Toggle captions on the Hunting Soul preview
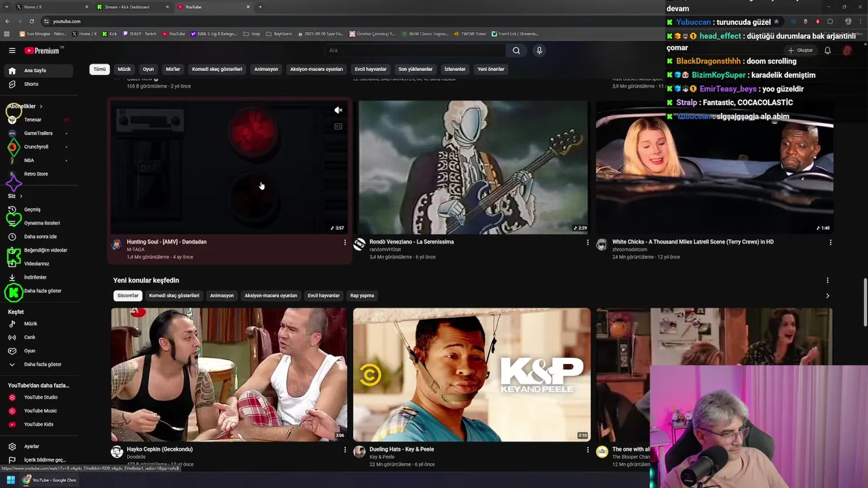Viewport: 868px width, 488px height. (338, 127)
